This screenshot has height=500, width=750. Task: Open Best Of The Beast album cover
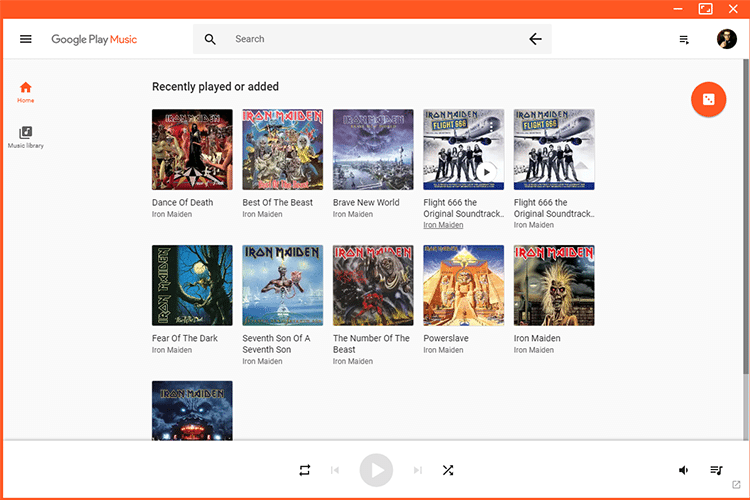[x=283, y=150]
